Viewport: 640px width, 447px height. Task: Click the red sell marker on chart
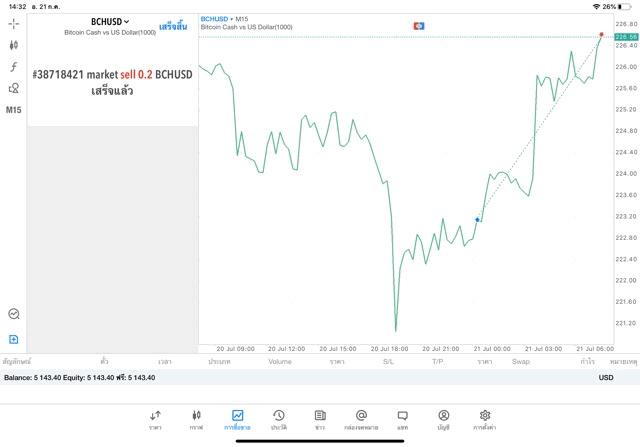click(601, 34)
